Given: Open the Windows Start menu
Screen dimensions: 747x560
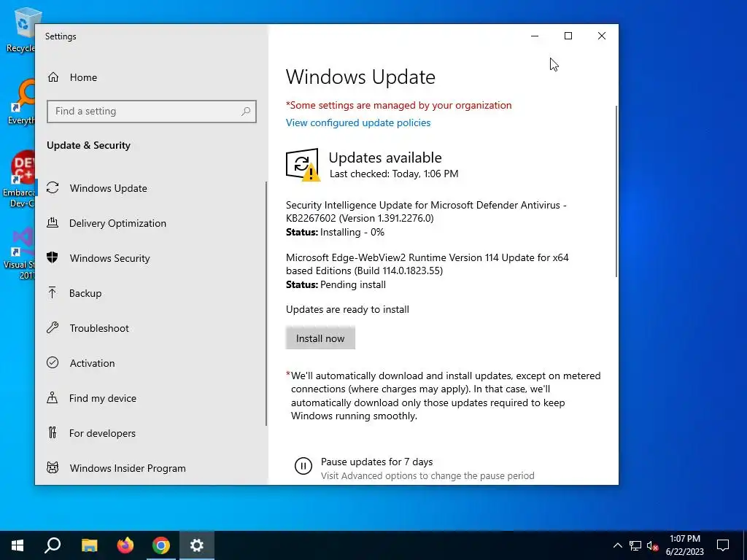Looking at the screenshot, I should coord(18,545).
